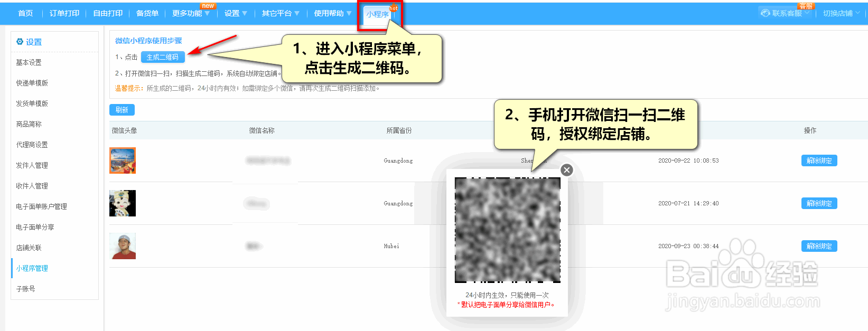Open 发货单模版 in the sidebar
Viewport: 868px width, 331px height.
coord(32,103)
